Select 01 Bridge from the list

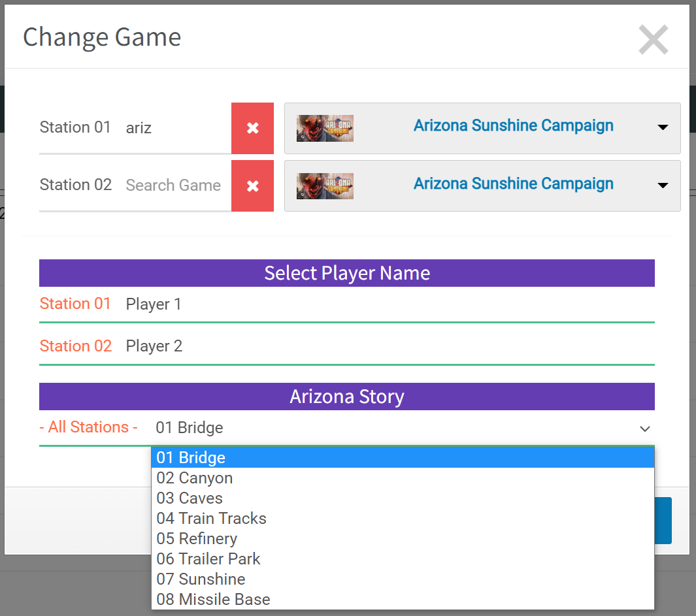[403, 457]
